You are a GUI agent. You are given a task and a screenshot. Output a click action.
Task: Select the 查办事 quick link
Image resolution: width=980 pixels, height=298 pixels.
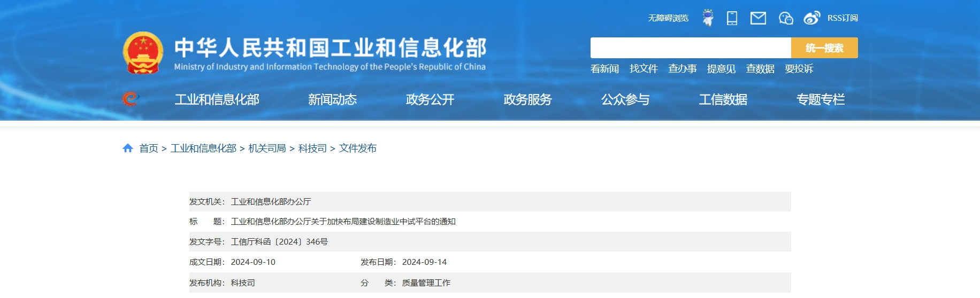pos(683,68)
